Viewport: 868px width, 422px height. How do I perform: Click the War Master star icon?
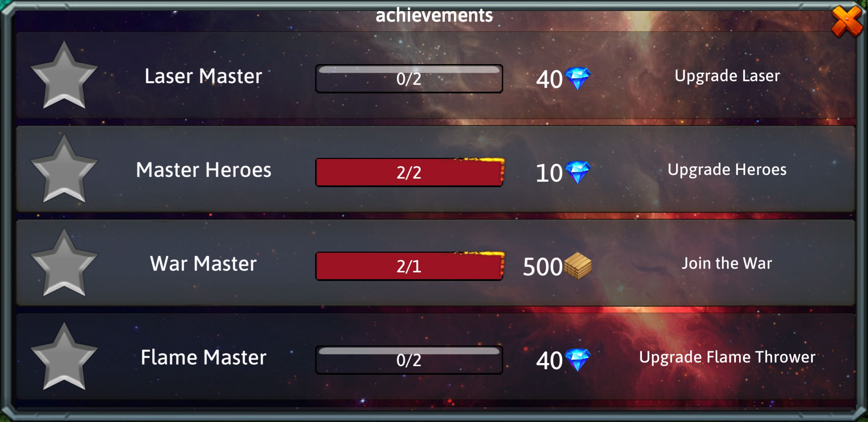pos(64,263)
